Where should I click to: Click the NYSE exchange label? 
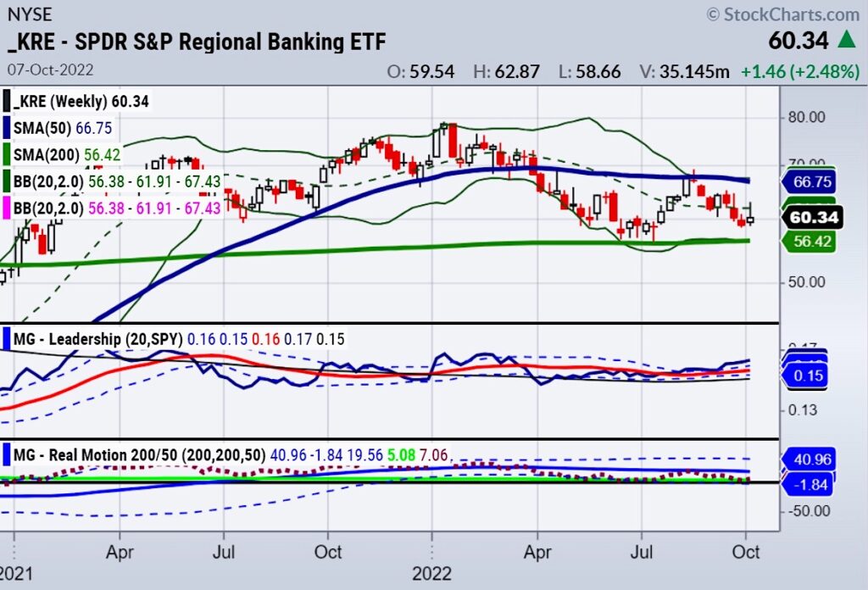[x=30, y=14]
